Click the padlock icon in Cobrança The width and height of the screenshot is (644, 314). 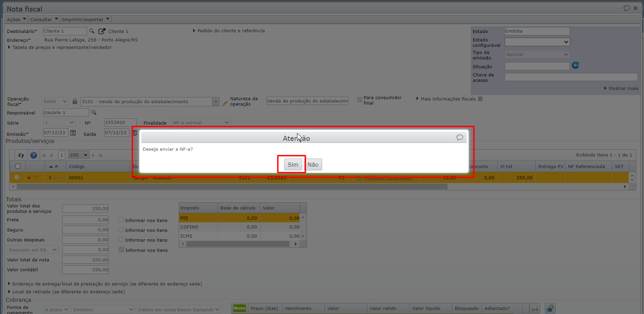click(550, 308)
